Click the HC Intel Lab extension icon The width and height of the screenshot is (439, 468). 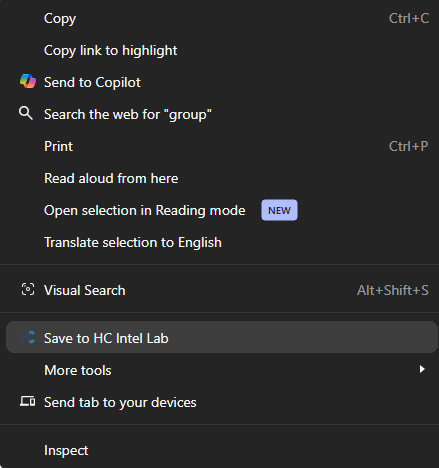28,337
